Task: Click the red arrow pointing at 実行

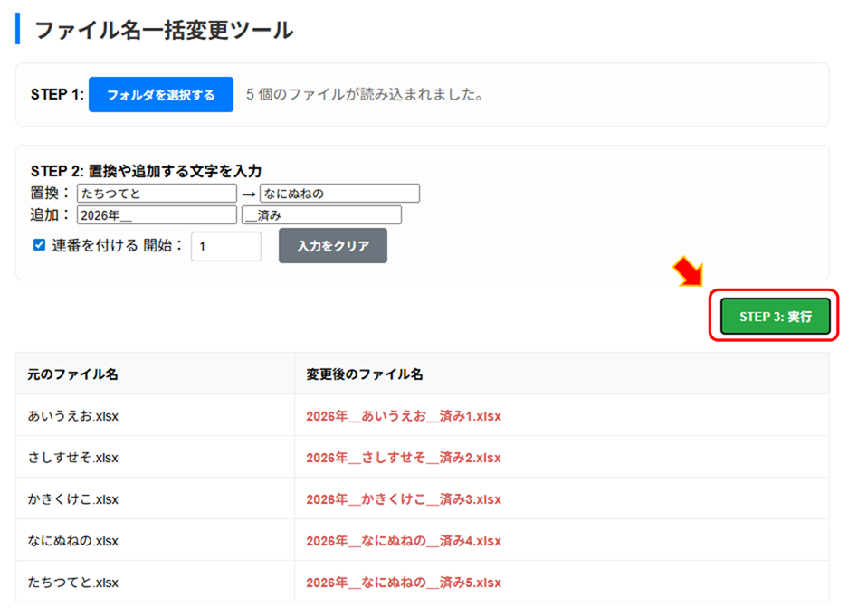Action: point(687,271)
